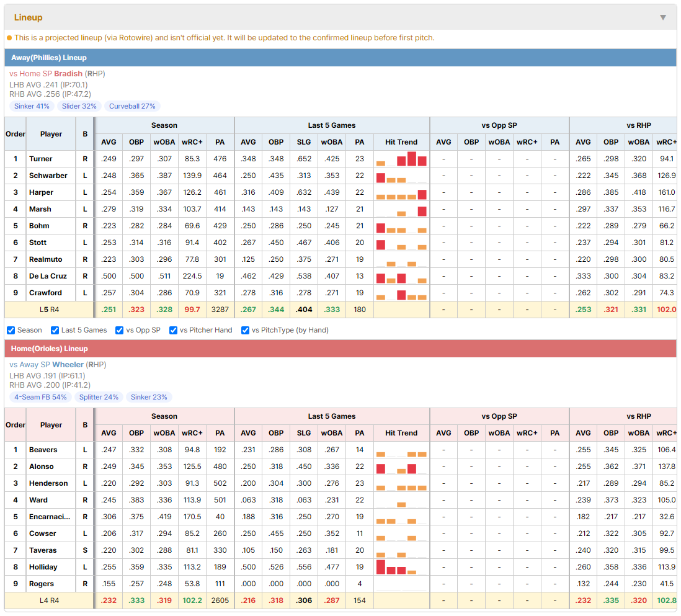681x616 pixels.
Task: Select the Sinker 23% pitch tag
Action: pos(149,397)
